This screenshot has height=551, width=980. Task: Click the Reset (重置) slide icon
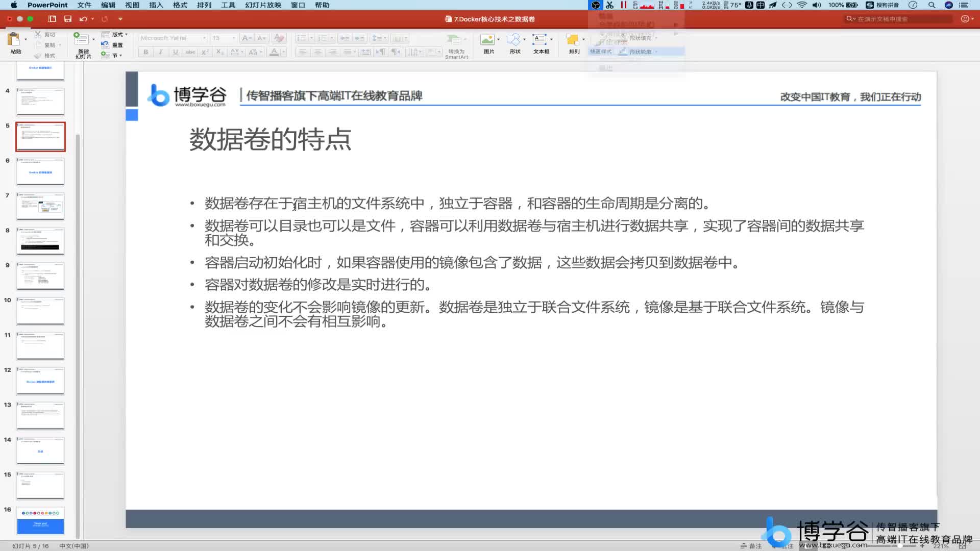[105, 45]
